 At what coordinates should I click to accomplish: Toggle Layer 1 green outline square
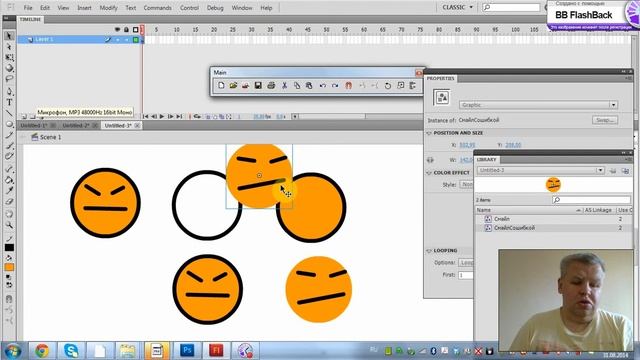tap(136, 40)
